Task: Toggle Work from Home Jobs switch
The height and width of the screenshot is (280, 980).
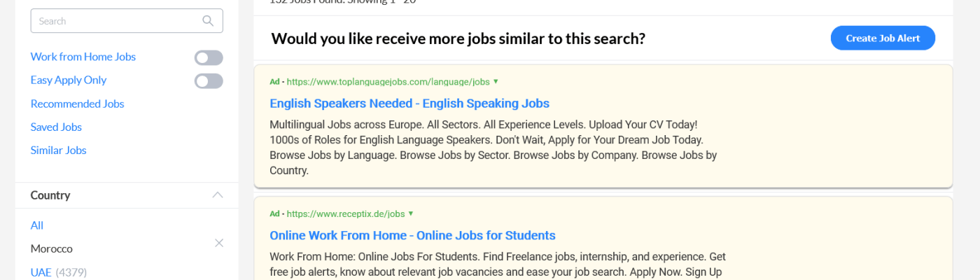Action: click(x=209, y=58)
